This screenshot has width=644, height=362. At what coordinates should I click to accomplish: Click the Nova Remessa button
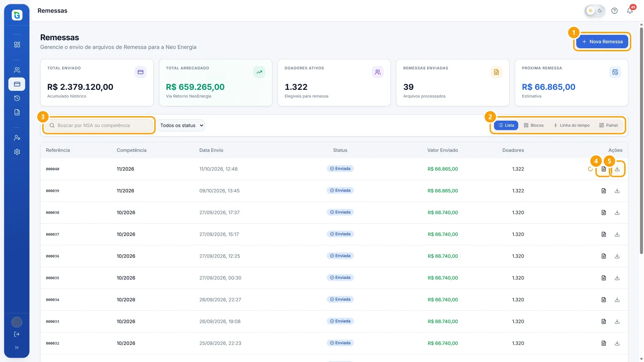(602, 42)
